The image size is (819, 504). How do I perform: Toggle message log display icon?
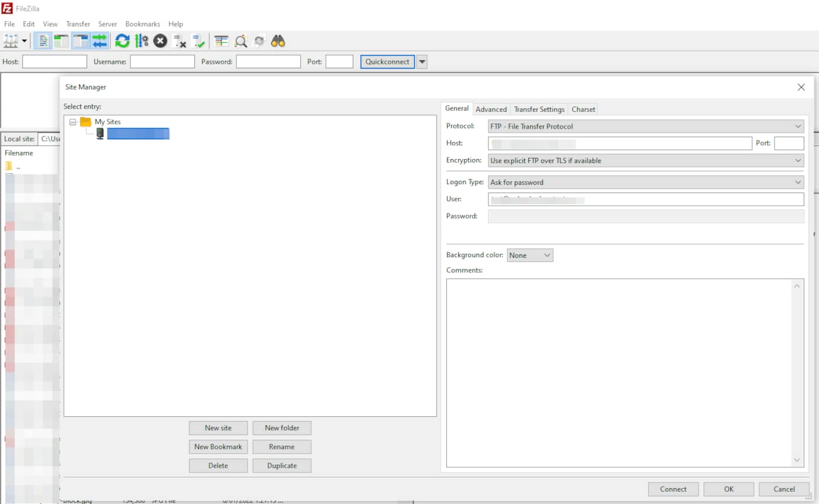(43, 41)
